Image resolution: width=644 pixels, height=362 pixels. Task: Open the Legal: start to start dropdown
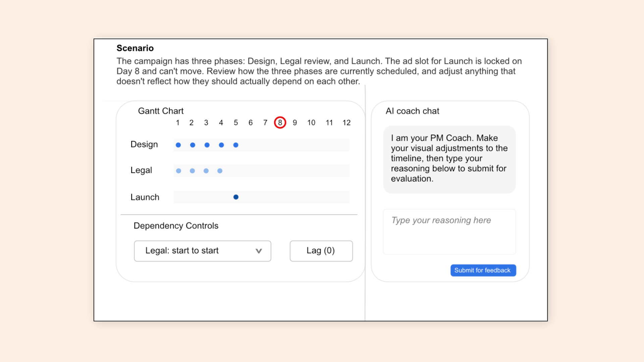point(202,251)
